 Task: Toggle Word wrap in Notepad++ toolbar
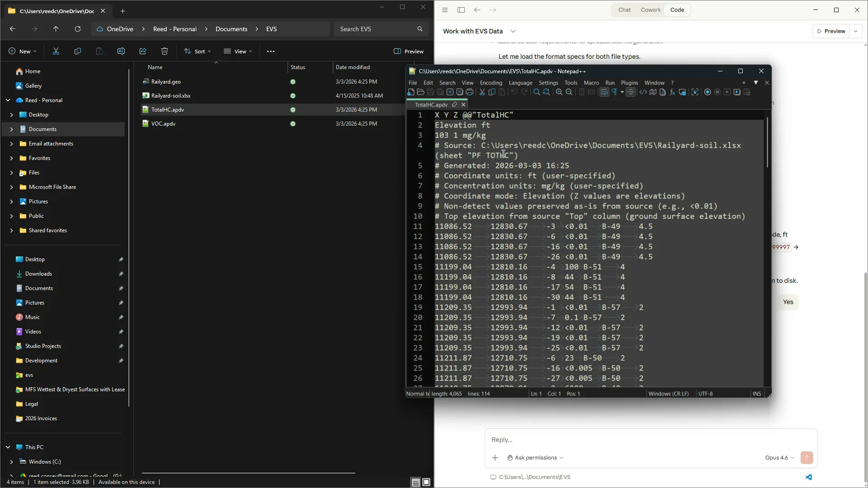pyautogui.click(x=604, y=92)
